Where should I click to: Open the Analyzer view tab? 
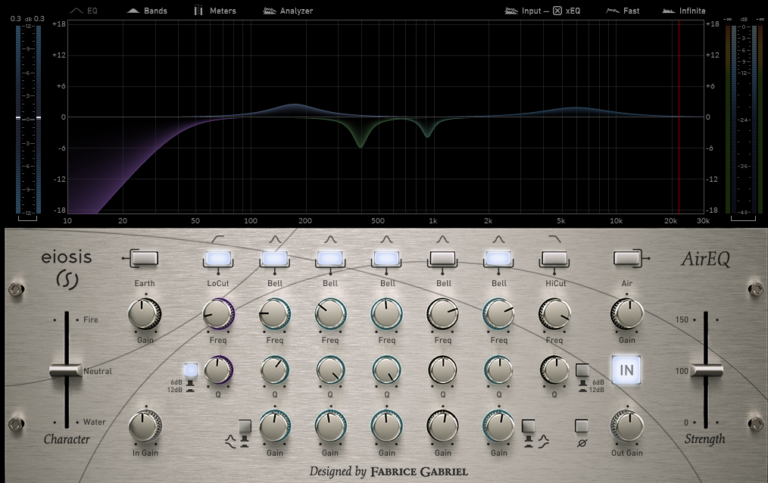pos(288,10)
